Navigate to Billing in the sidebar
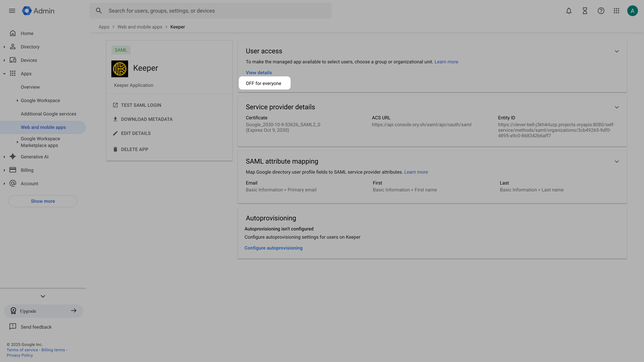 pos(27,170)
